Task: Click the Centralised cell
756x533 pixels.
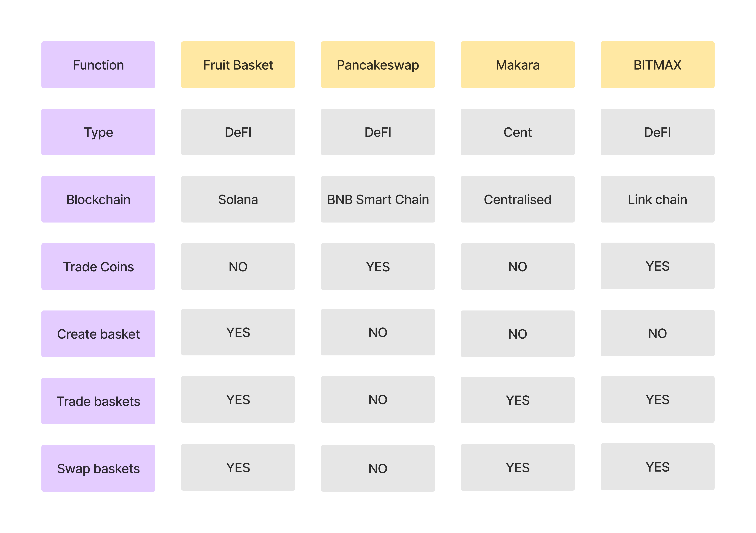Action: 518,199
